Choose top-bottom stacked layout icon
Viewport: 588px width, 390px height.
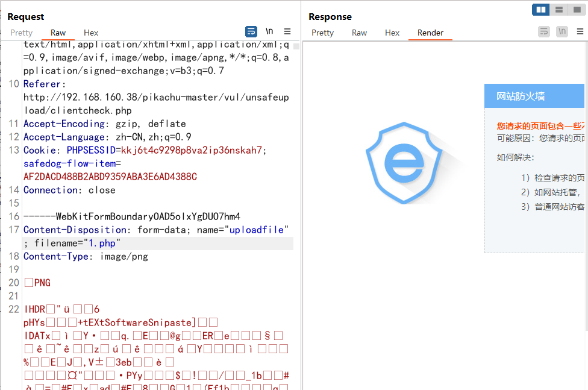coord(558,10)
